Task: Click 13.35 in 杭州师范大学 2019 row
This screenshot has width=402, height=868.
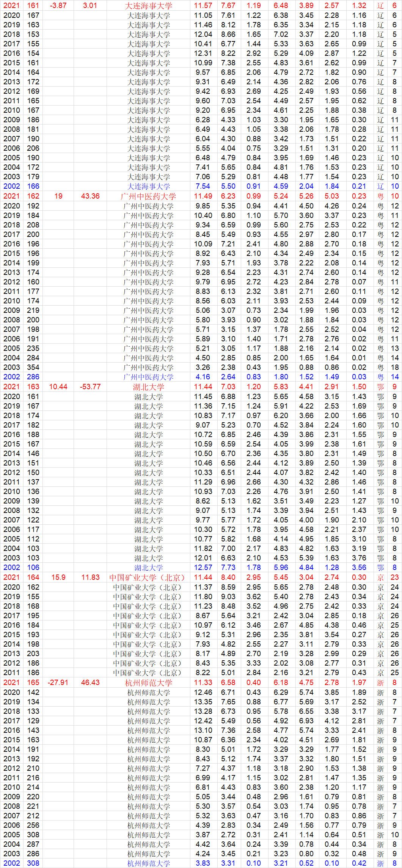Action: click(203, 702)
